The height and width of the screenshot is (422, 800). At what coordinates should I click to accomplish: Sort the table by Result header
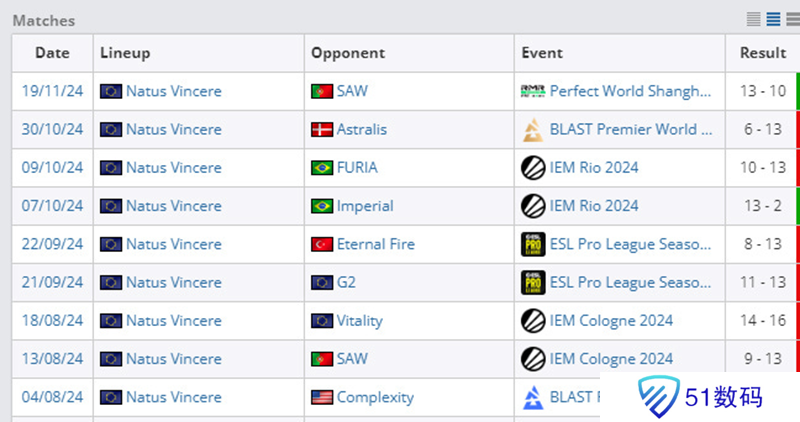click(763, 53)
